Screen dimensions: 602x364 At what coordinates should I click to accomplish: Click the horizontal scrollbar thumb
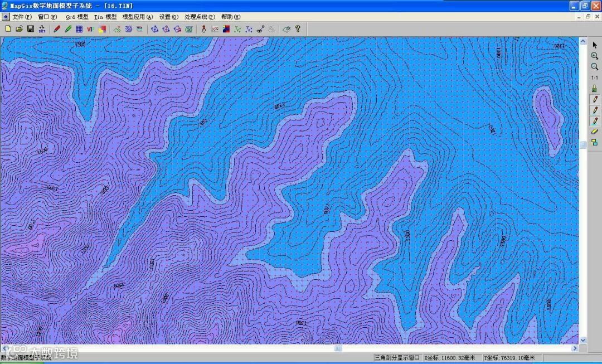click(x=338, y=348)
